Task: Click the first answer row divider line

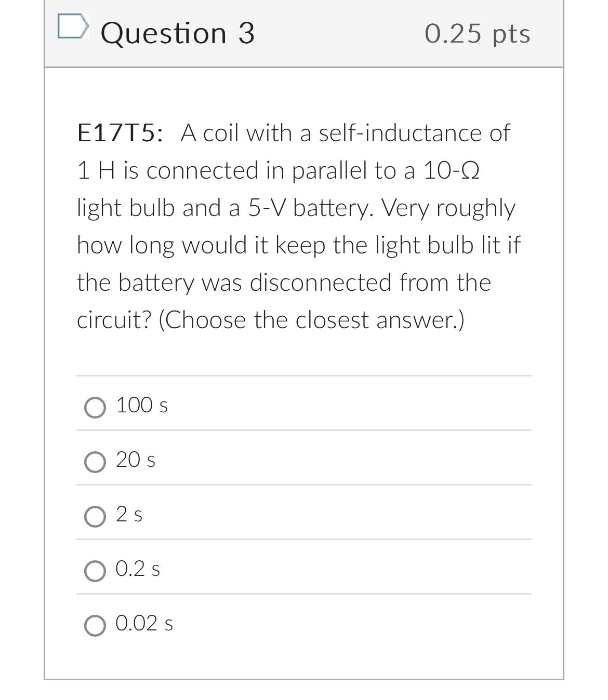Action: (304, 375)
